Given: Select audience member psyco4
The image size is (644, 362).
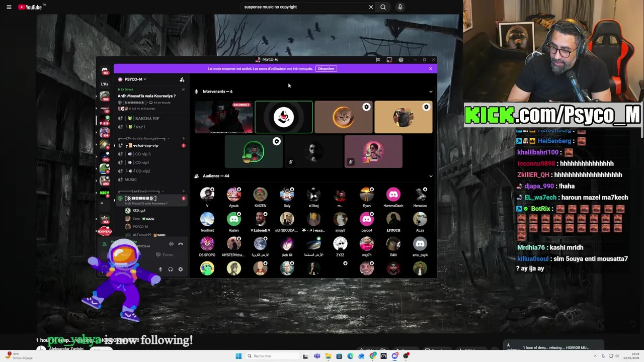Looking at the screenshot, I should point(367,222).
